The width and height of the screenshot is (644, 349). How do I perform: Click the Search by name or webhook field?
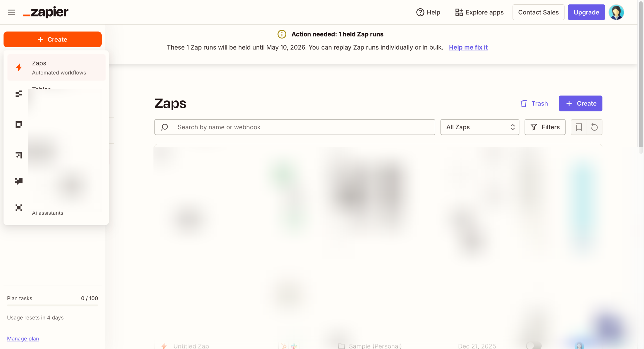pos(295,127)
